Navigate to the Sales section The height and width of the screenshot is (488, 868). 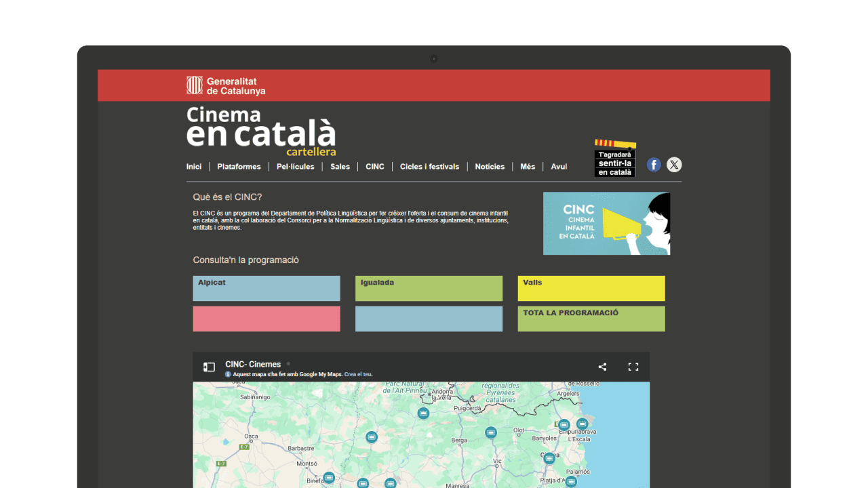point(340,167)
